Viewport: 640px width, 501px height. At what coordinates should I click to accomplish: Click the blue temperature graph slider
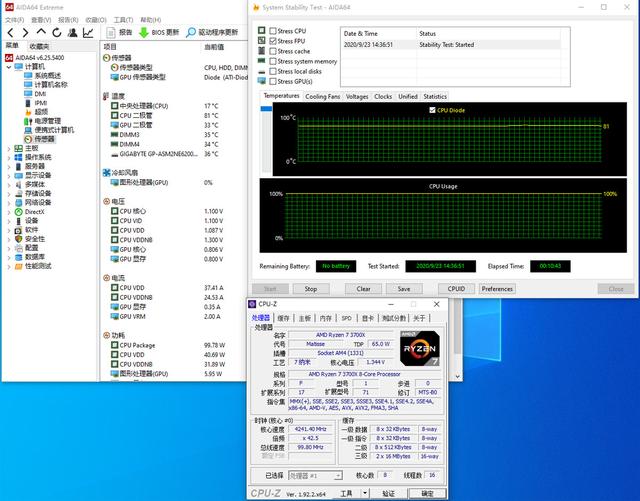coord(266,109)
